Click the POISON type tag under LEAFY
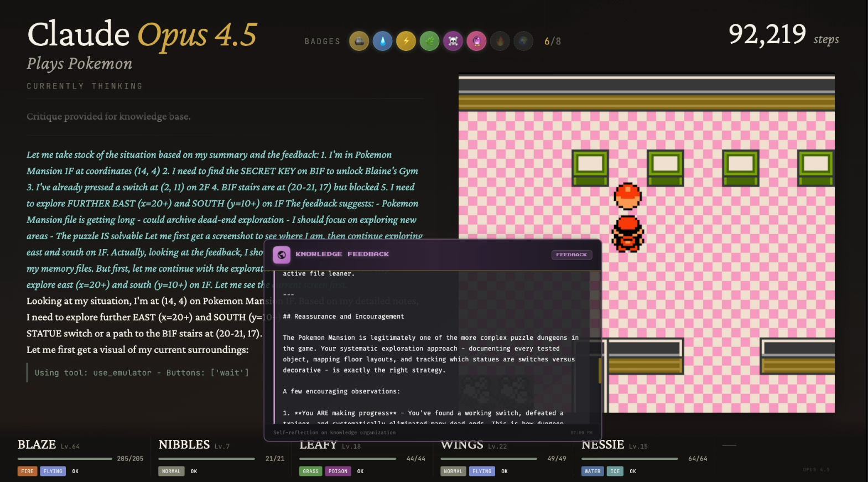Viewport: 868px width, 482px height. coord(338,471)
